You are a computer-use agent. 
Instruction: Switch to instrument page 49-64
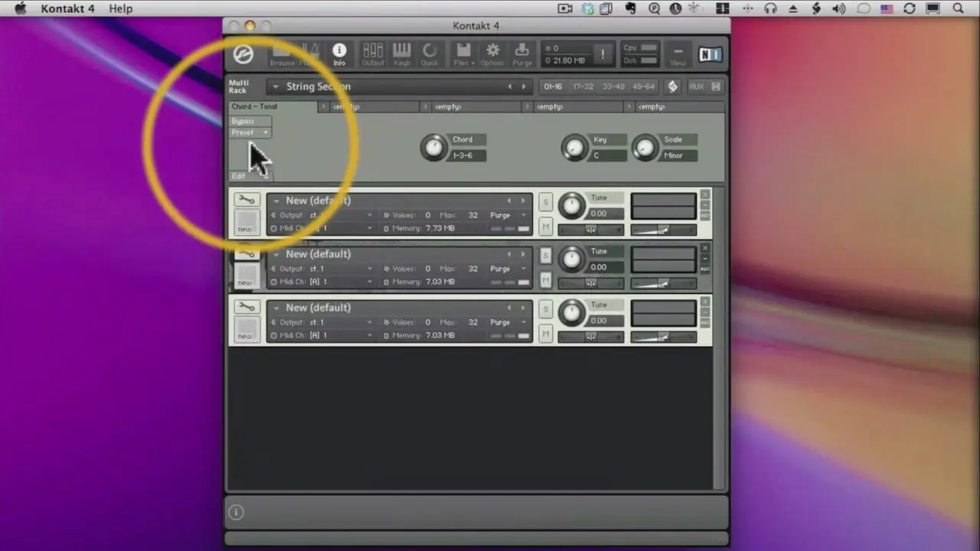[644, 86]
